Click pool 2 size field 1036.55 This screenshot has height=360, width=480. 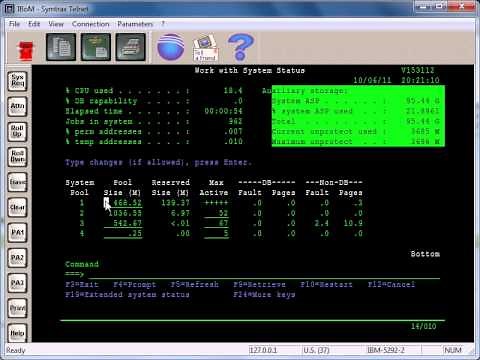point(123,213)
